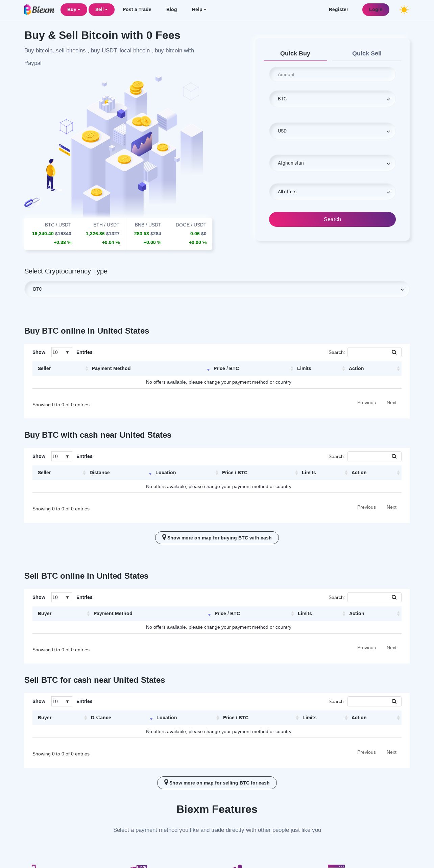434x868 pixels.
Task: Open the Blog menu item
Action: tap(171, 9)
